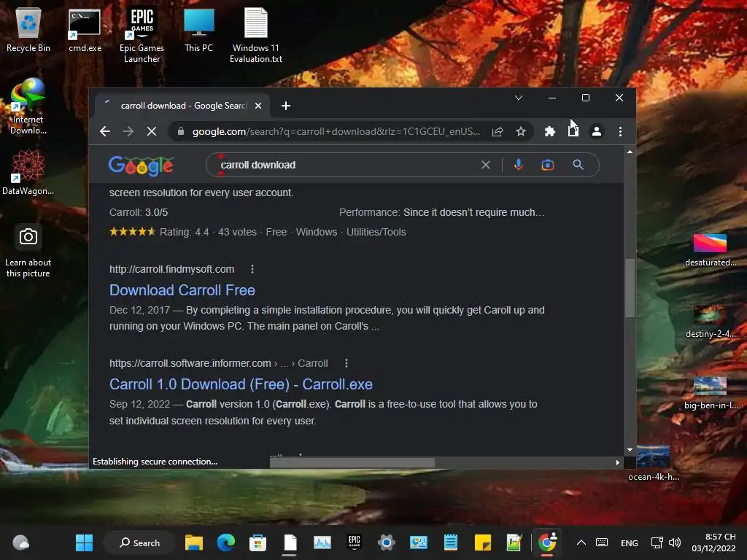
Task: Share this page icon in the address bar
Action: point(498,131)
